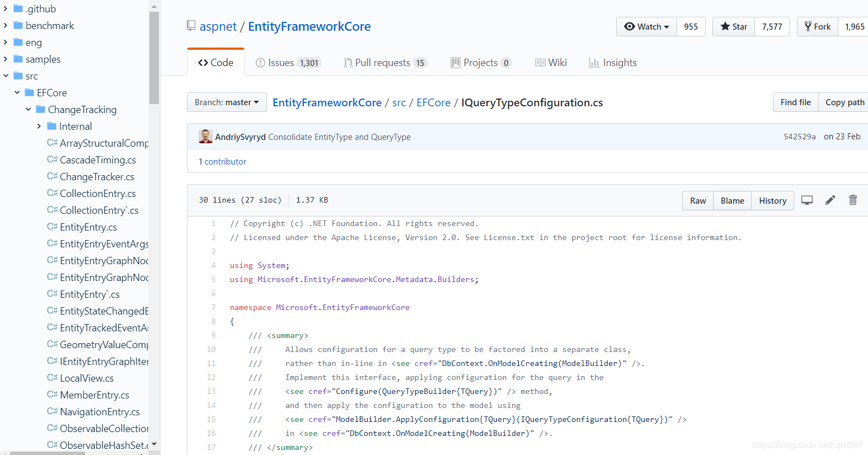Click the C# icon for CascadeTiming.cs
Image resolution: width=868 pixels, height=455 pixels.
point(52,160)
